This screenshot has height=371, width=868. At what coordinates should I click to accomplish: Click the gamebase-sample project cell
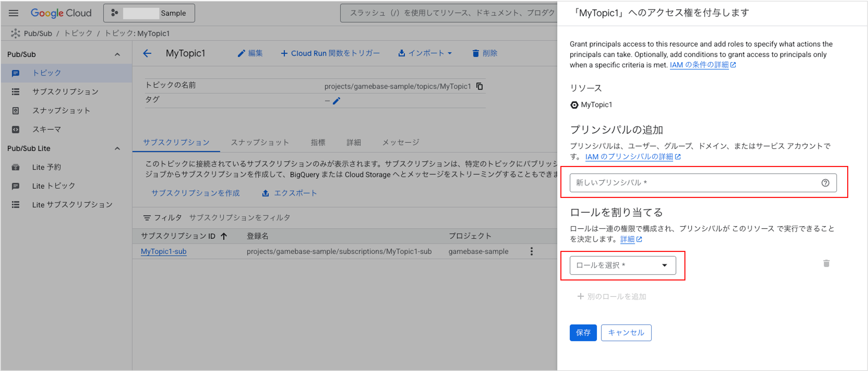(x=478, y=252)
